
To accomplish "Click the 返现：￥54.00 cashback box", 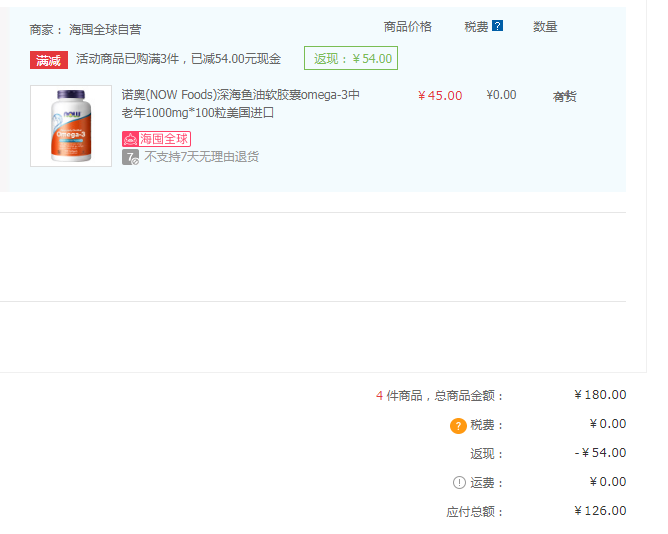I will [351, 58].
